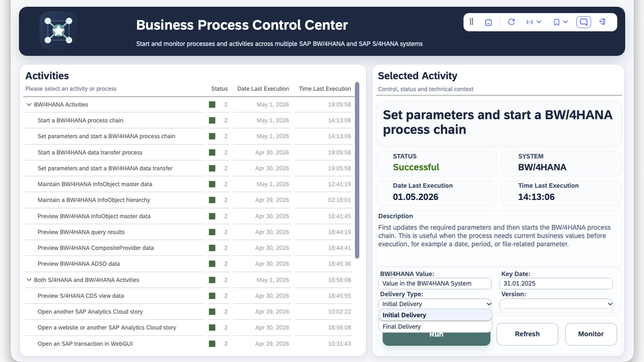This screenshot has height=362, width=644.
Task: Click green status square for Preview BW/4HANA CompositeProvider data
Action: (212, 248)
